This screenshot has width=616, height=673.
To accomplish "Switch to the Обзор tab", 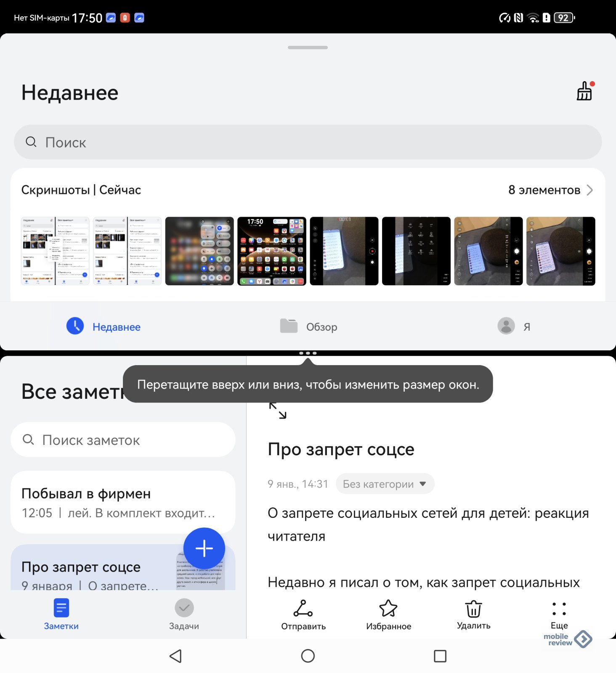I will [309, 326].
